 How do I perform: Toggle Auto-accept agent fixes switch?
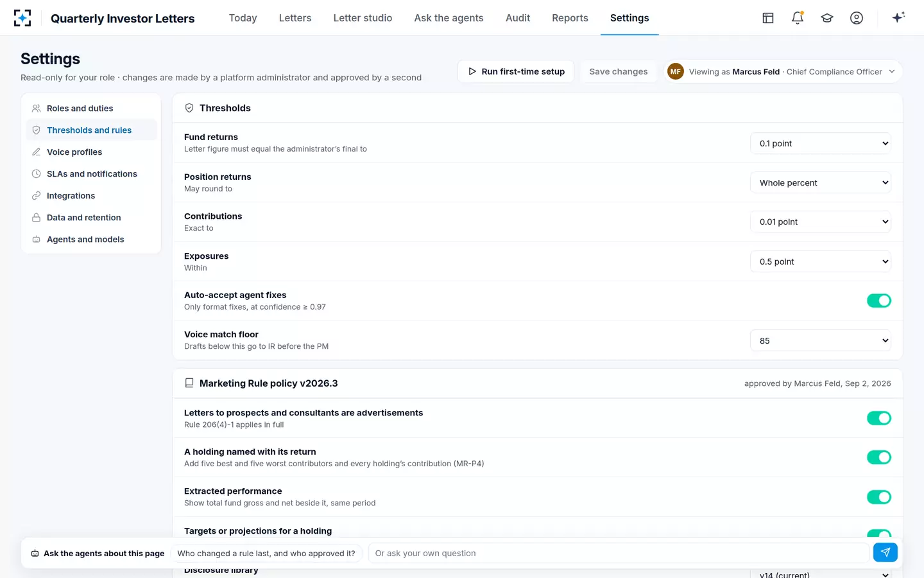click(x=879, y=301)
